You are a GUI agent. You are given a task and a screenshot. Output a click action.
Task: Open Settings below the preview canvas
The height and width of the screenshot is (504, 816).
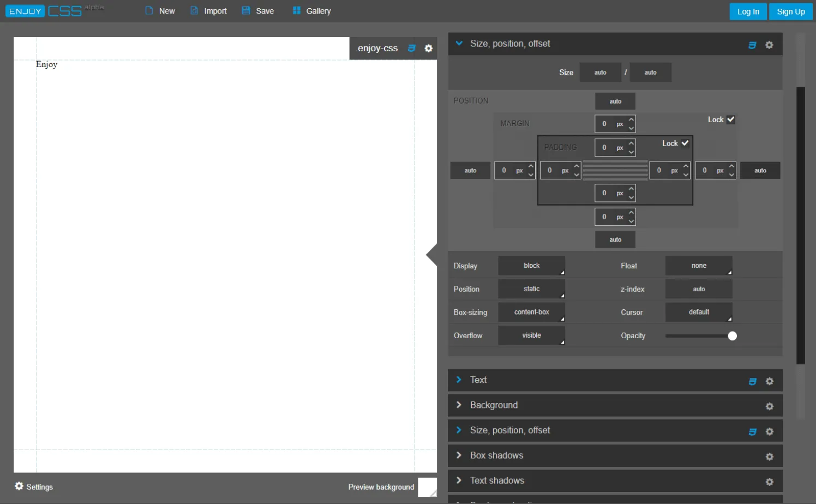coord(34,487)
